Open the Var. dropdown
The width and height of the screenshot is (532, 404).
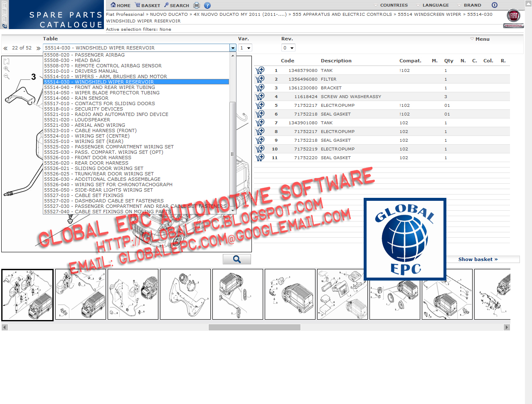pos(245,48)
